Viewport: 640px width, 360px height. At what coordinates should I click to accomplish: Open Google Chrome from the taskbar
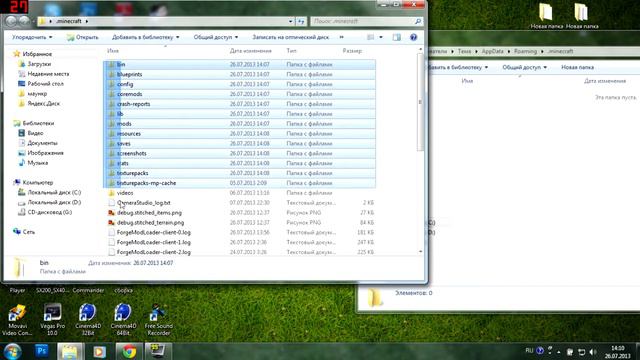tap(129, 351)
